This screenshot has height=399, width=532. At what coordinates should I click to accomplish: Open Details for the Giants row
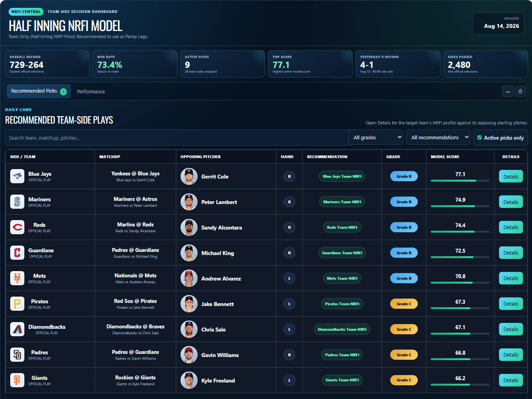[x=511, y=380]
